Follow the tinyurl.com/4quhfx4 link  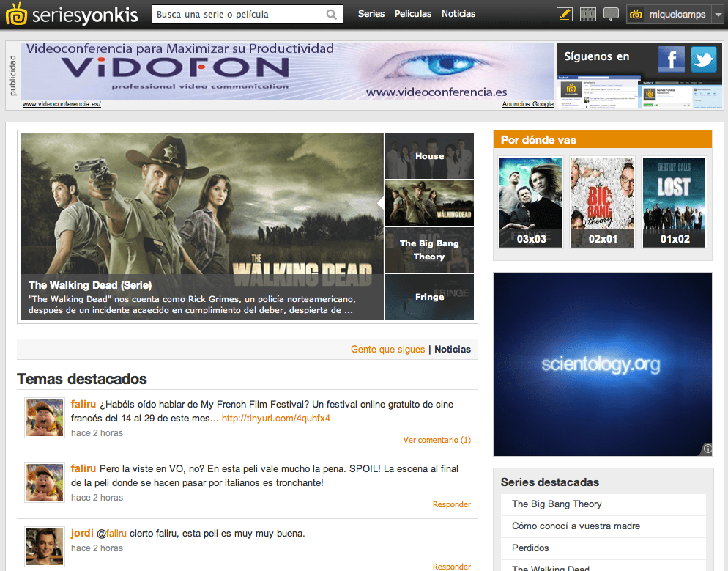tap(276, 418)
